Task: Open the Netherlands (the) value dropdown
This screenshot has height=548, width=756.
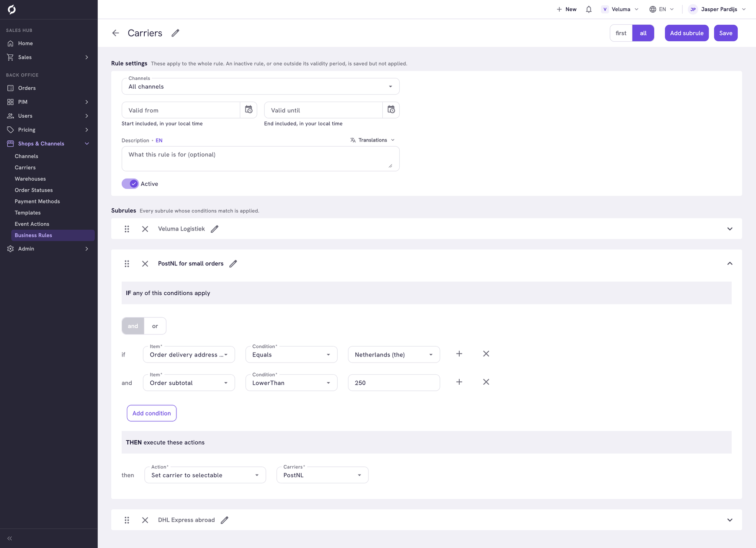Action: [394, 355]
